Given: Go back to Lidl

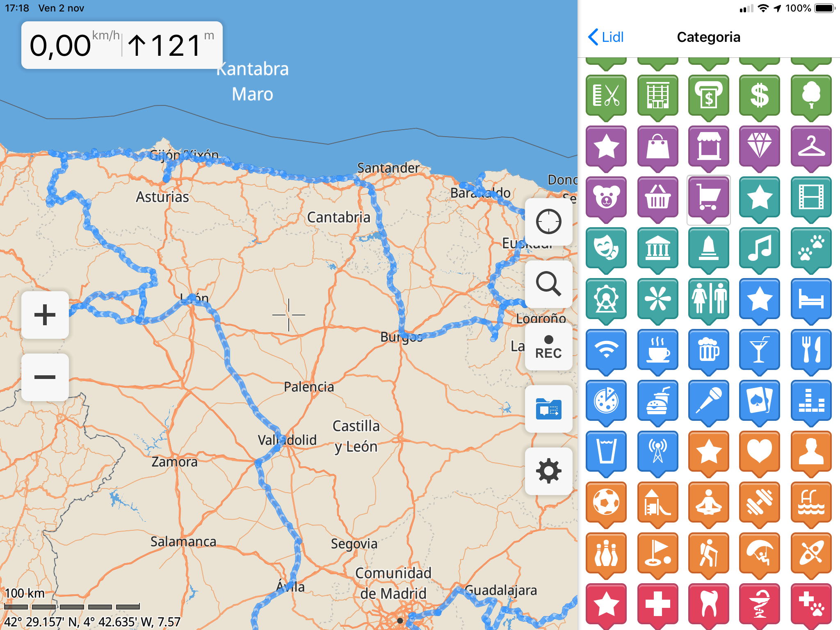Looking at the screenshot, I should tap(606, 37).
